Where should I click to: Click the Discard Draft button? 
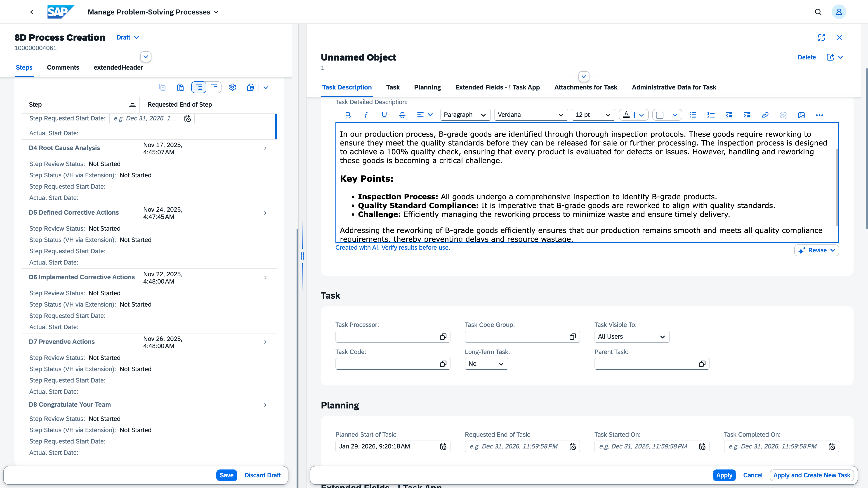262,475
